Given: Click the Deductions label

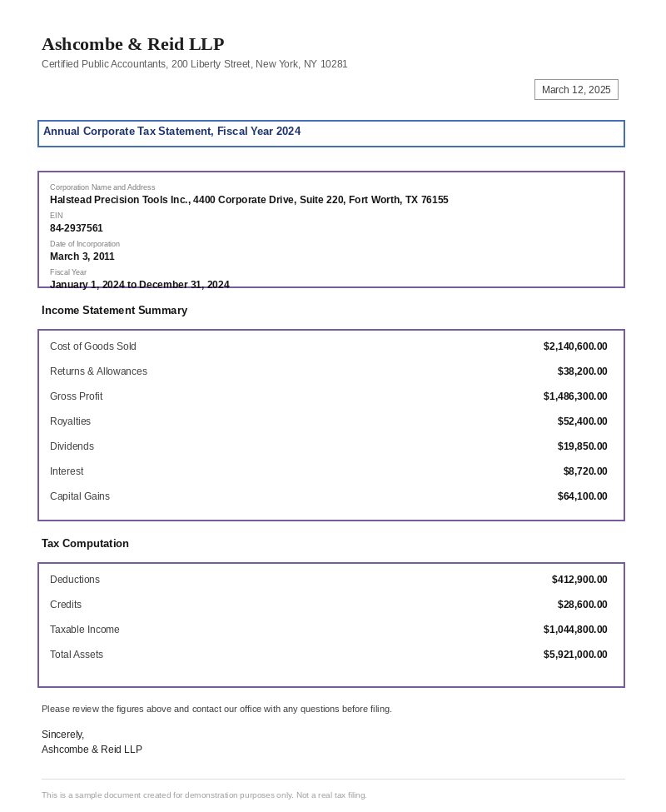Looking at the screenshot, I should pyautogui.click(x=75, y=580).
